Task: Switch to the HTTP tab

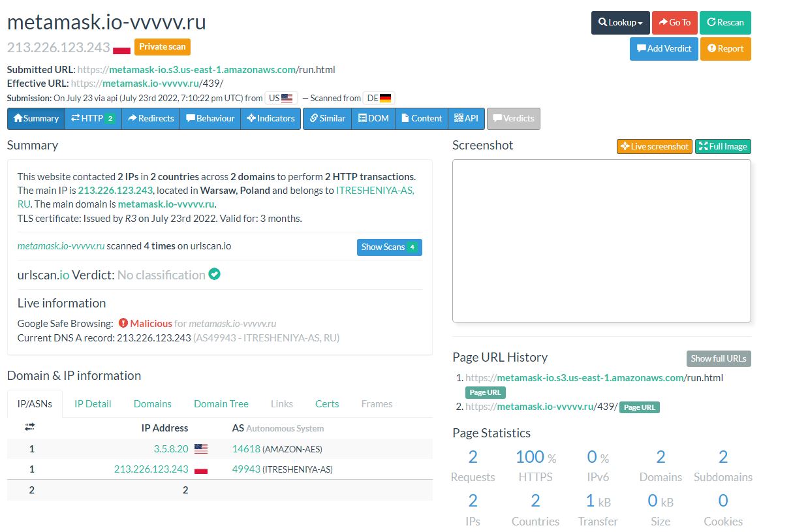Action: tap(93, 119)
